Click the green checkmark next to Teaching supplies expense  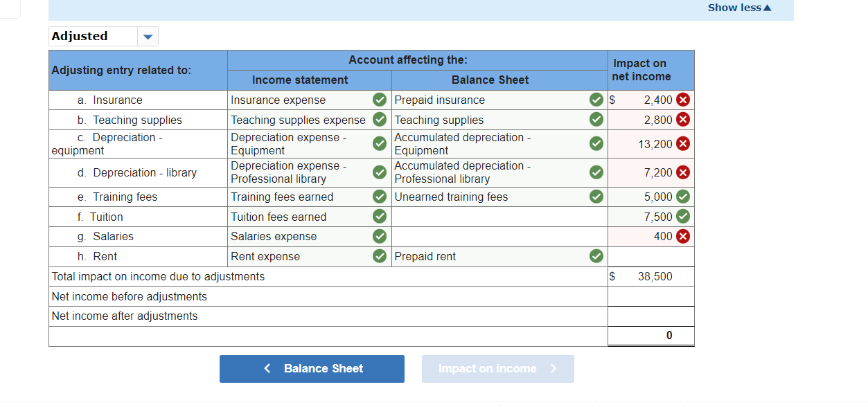[379, 119]
